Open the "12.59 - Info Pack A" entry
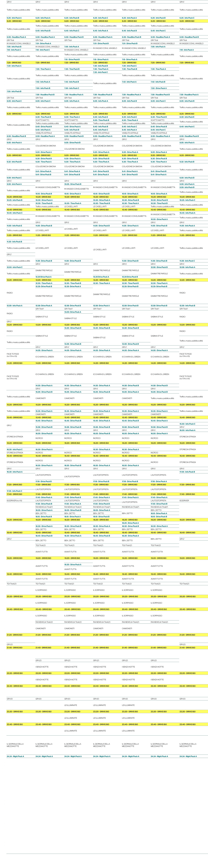Screen dimensions: 208x868 (14, 306)
